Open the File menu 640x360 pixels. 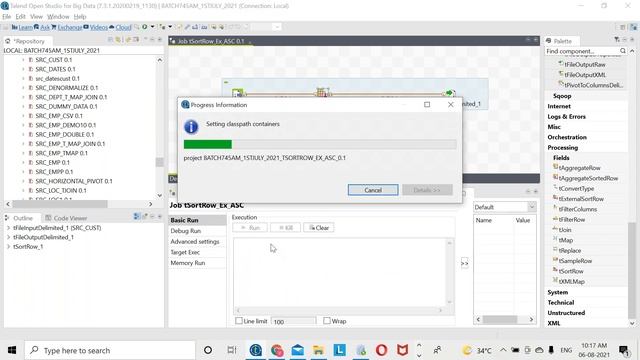[7, 17]
